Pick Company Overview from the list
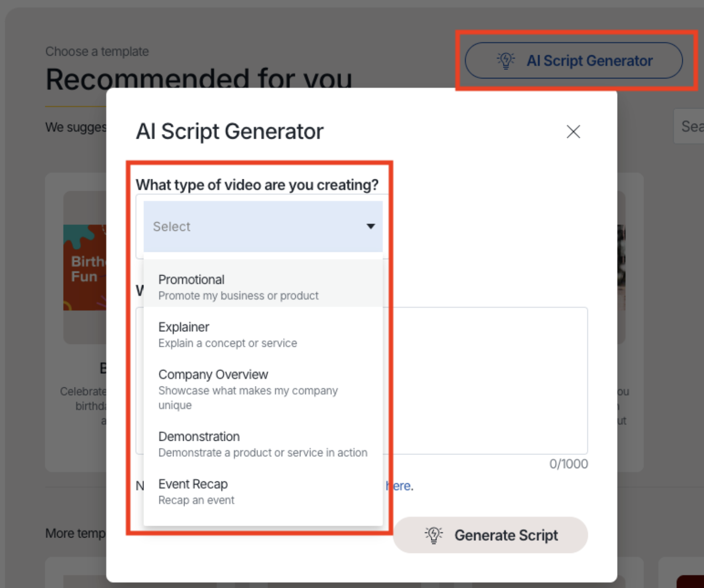 coord(263,389)
